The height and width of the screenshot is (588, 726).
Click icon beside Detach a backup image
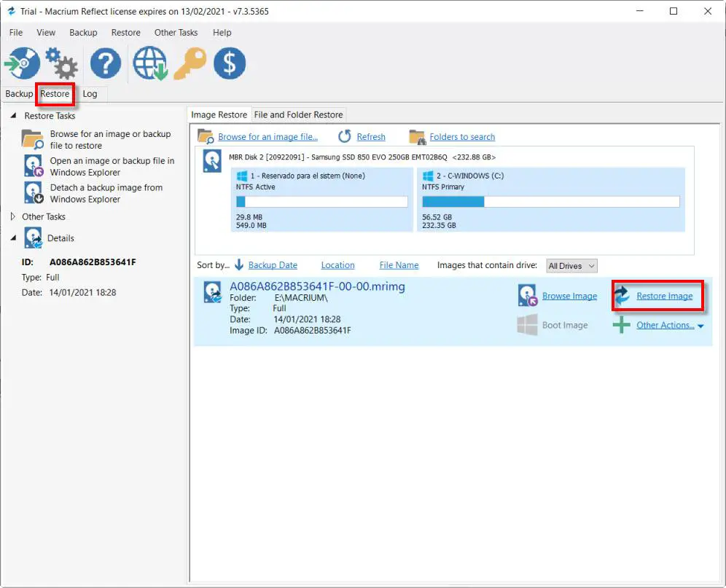[x=34, y=192]
